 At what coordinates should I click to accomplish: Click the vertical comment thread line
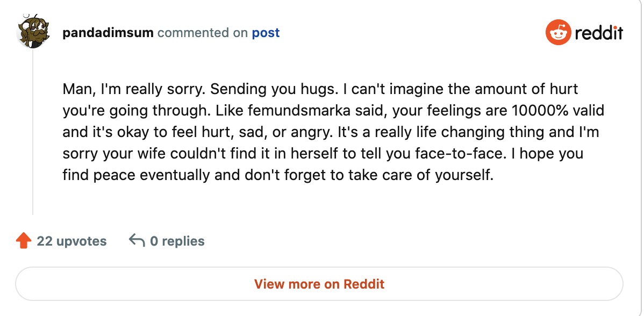pyautogui.click(x=33, y=134)
